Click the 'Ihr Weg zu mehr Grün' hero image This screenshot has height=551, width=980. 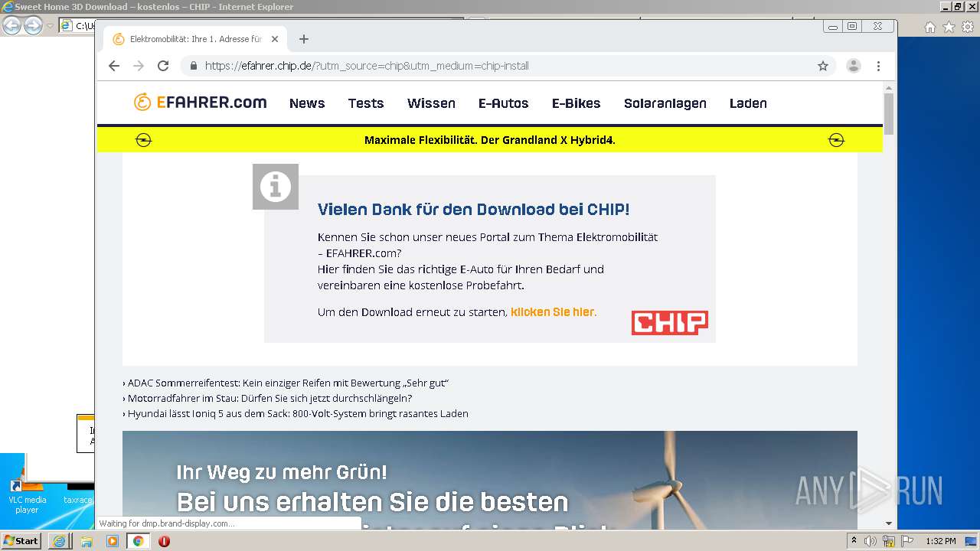click(490, 481)
